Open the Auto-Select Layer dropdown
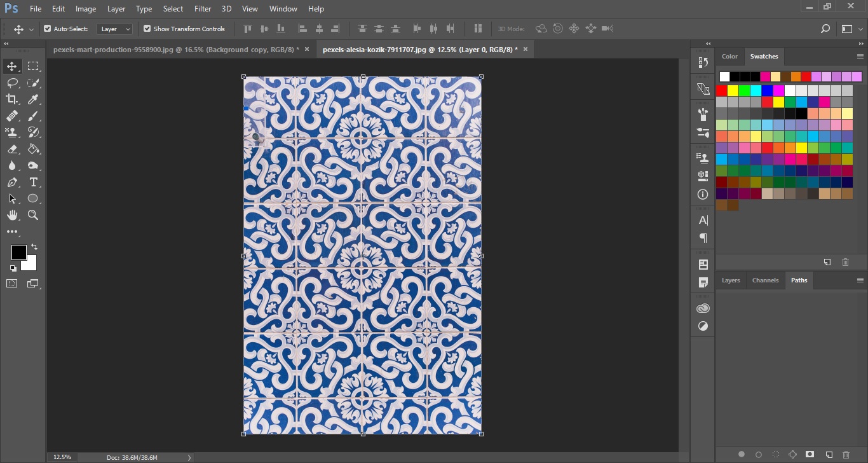 click(x=114, y=29)
